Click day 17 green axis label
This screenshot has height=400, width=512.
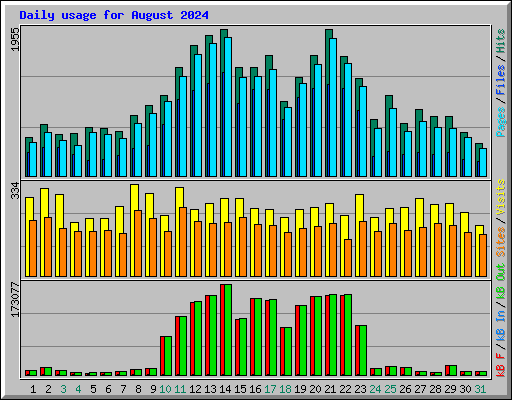tap(270, 389)
